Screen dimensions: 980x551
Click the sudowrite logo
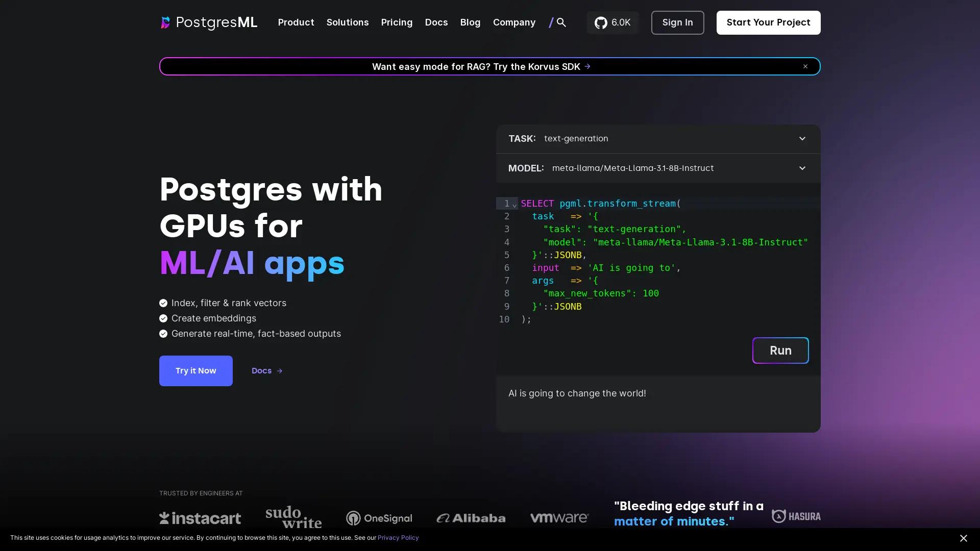[x=293, y=517]
